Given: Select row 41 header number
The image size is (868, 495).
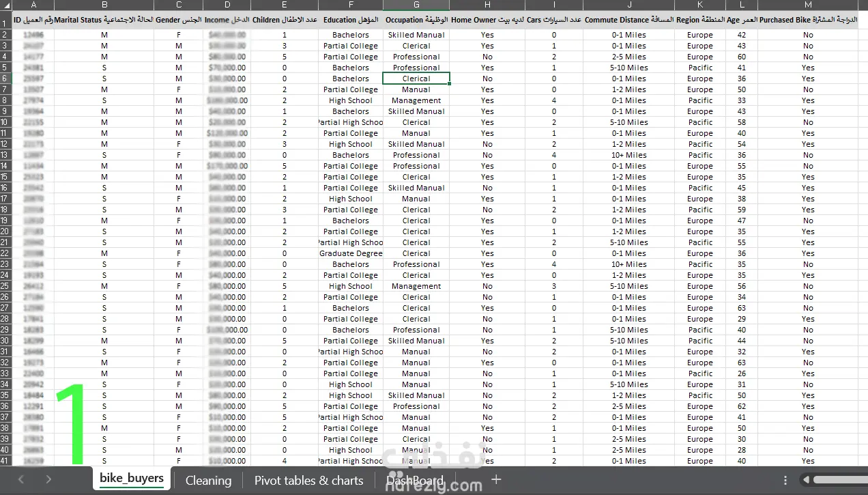Looking at the screenshot, I should pyautogui.click(x=6, y=461).
